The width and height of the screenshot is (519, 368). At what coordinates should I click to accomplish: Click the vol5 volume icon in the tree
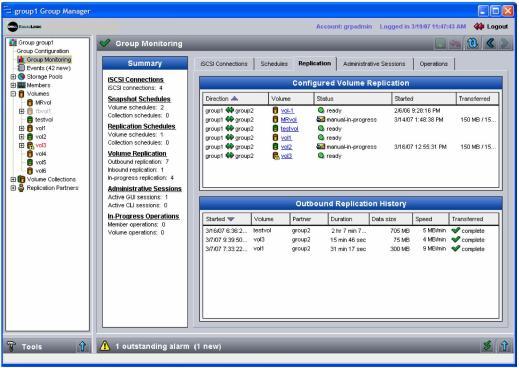point(30,162)
